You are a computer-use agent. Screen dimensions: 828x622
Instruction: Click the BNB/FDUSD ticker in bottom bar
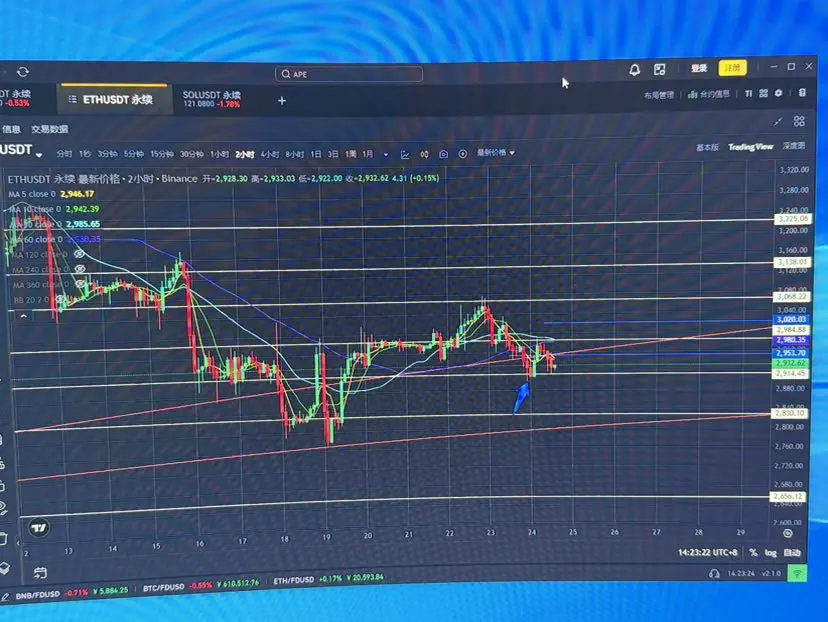(71, 592)
